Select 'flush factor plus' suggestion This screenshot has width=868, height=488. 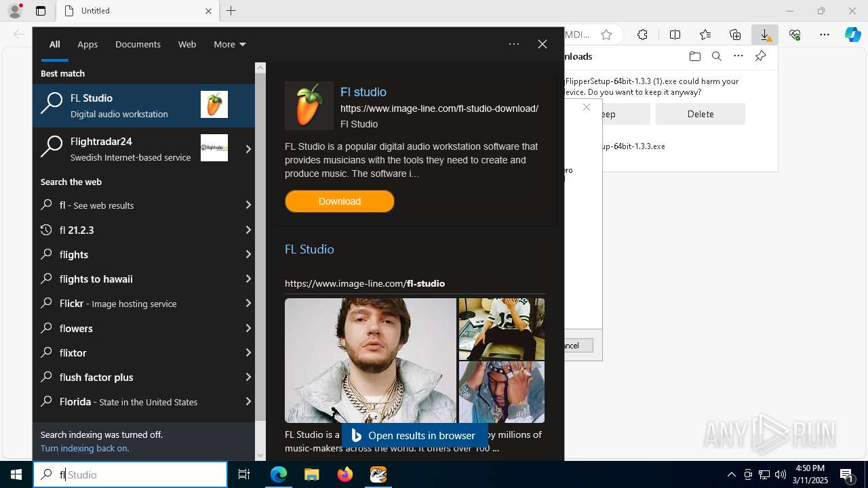tap(136, 377)
